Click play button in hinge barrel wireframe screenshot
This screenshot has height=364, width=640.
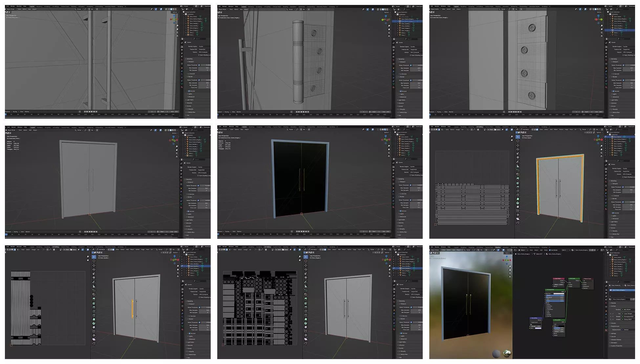304,112
